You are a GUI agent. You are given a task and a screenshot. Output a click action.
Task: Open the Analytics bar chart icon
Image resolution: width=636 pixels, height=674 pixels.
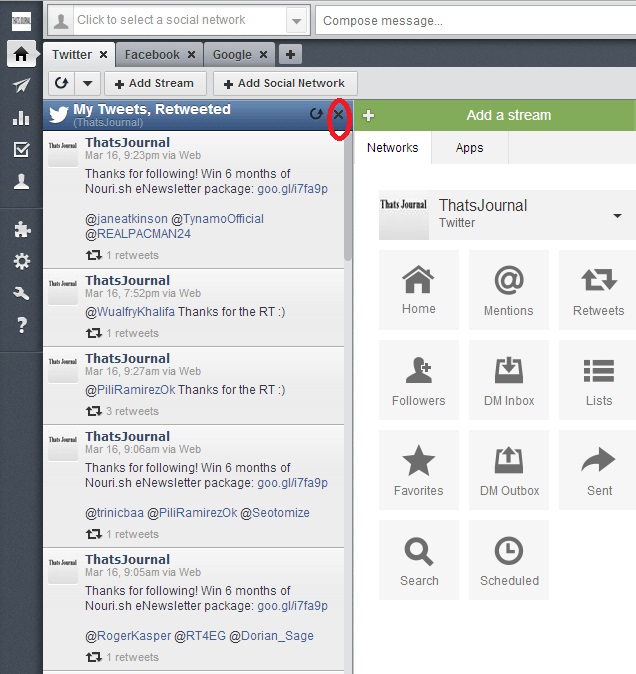[21, 117]
